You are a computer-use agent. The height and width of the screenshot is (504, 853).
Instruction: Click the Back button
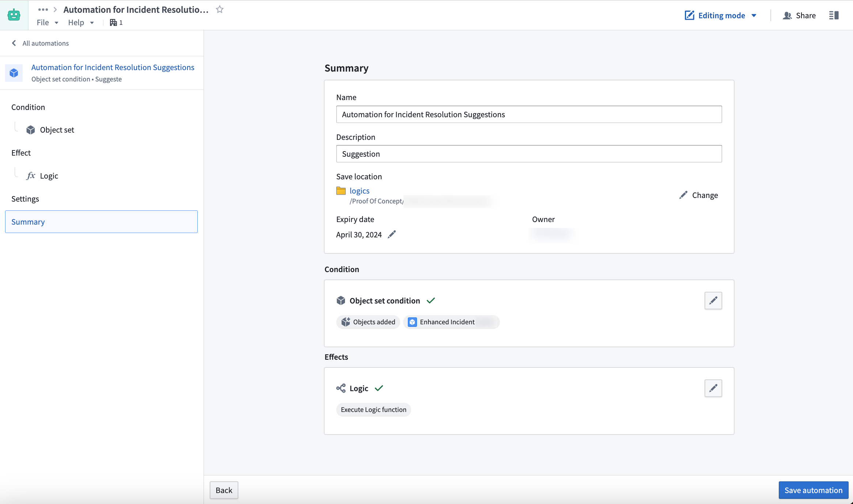click(224, 490)
